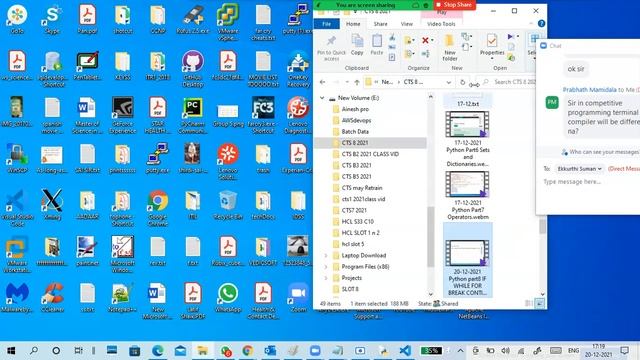The width and height of the screenshot is (640, 360).
Task: Select the Rufus 2.5.exe desktop icon
Action: (x=193, y=19)
